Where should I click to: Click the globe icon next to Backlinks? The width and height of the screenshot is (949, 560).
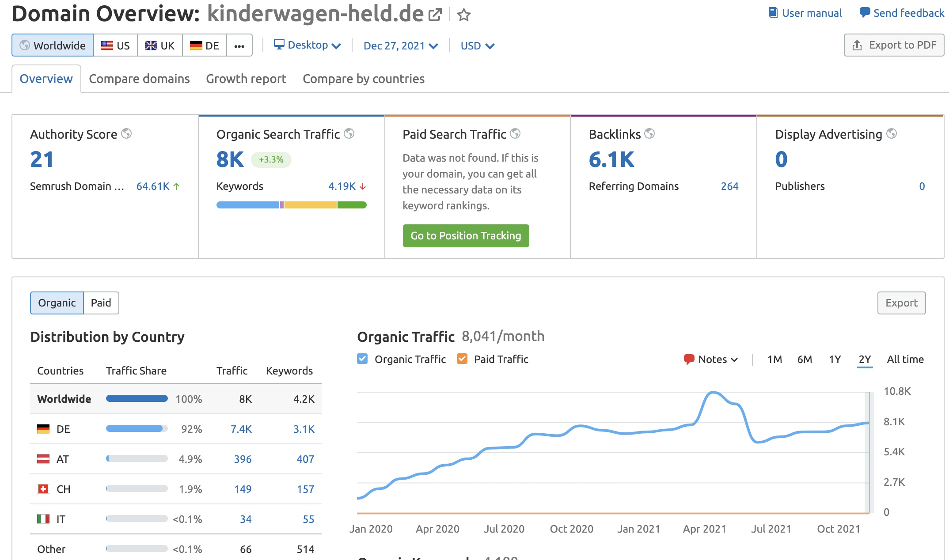(x=649, y=133)
